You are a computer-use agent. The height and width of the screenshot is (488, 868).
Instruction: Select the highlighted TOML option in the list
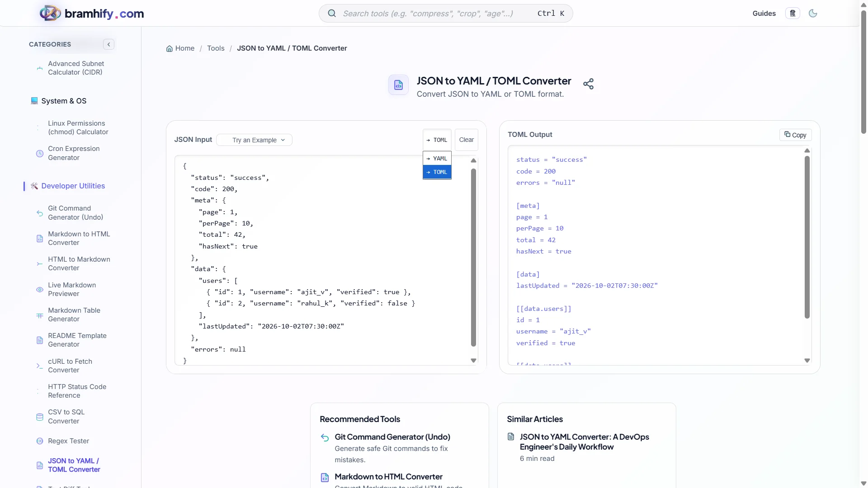point(437,172)
